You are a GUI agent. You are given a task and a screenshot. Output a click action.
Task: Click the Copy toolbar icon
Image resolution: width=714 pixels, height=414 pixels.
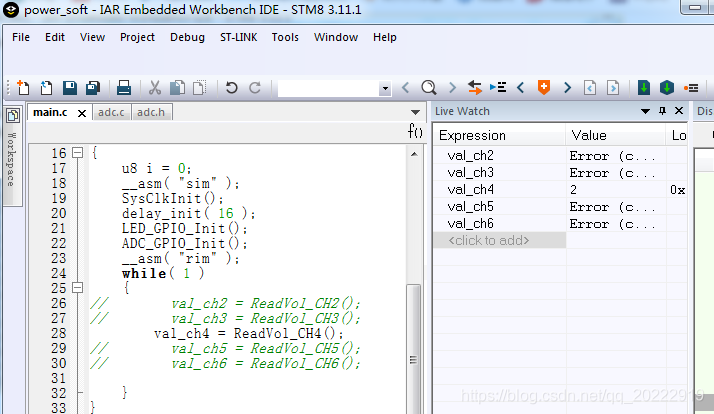177,87
